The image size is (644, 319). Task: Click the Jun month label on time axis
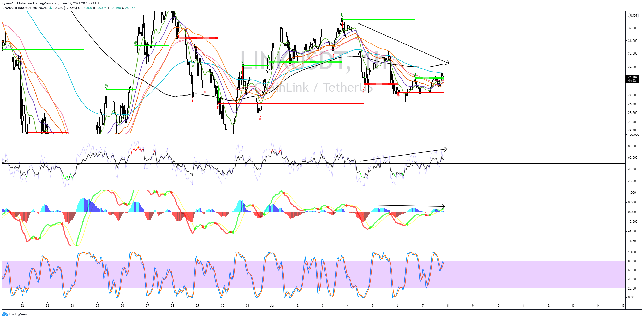(x=273, y=306)
